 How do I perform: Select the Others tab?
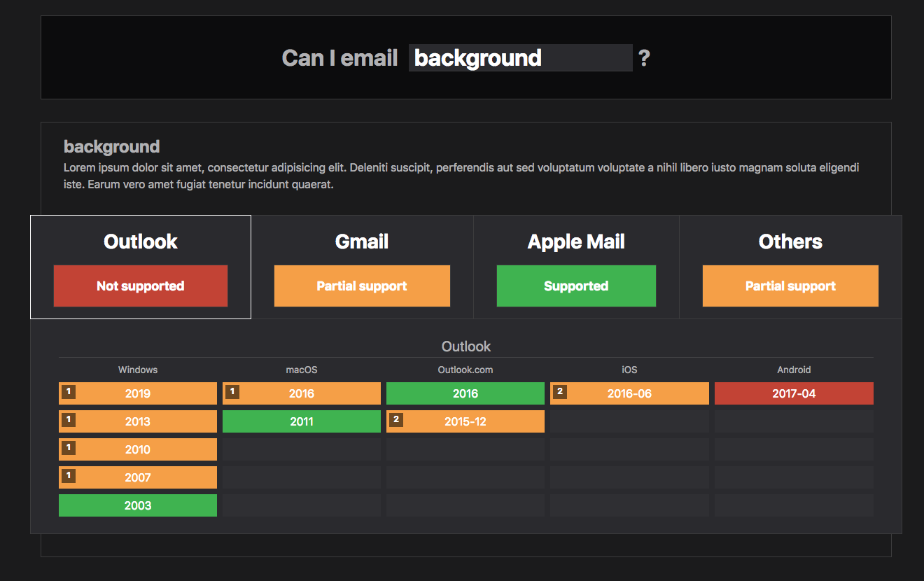(790, 242)
